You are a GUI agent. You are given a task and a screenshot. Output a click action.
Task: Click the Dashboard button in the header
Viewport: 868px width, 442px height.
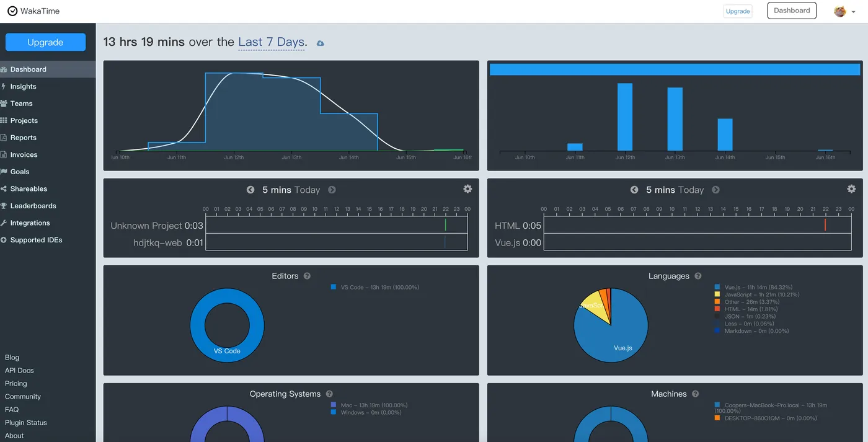[x=792, y=11]
